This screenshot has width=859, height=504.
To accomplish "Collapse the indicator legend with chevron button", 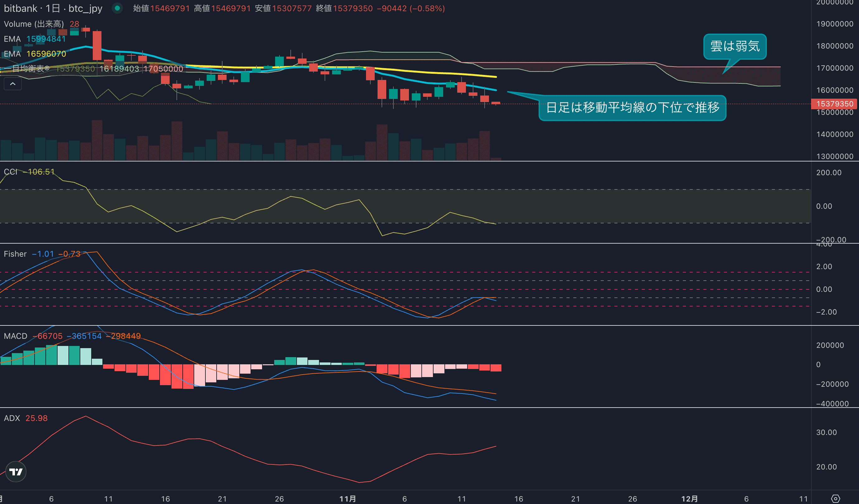I will coord(13,84).
